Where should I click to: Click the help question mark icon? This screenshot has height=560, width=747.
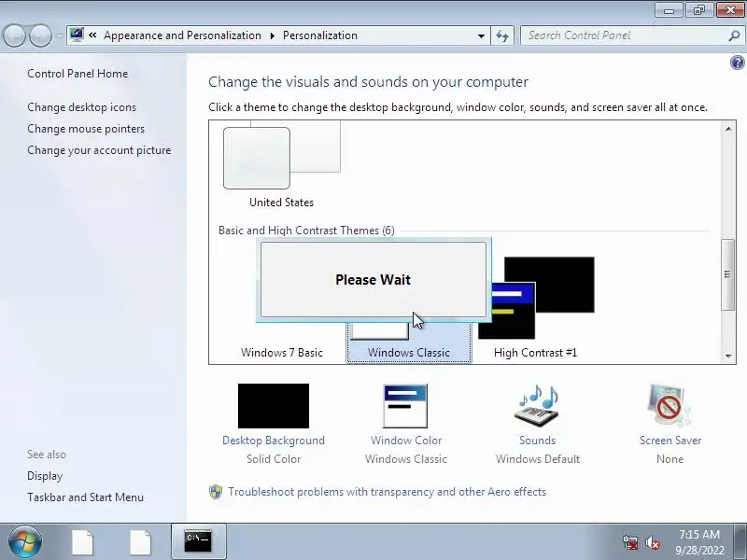[x=737, y=63]
